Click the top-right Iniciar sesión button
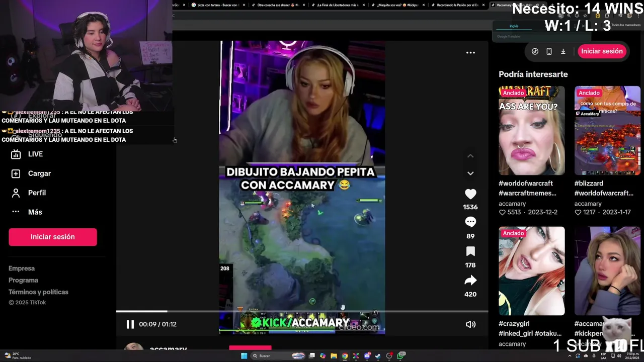This screenshot has width=644, height=362. (602, 51)
